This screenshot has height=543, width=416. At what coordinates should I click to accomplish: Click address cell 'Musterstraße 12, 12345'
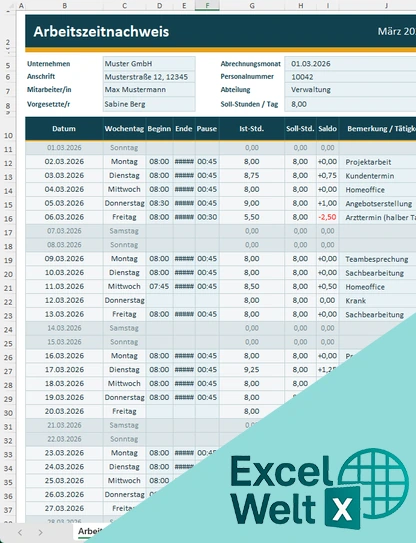coord(149,77)
